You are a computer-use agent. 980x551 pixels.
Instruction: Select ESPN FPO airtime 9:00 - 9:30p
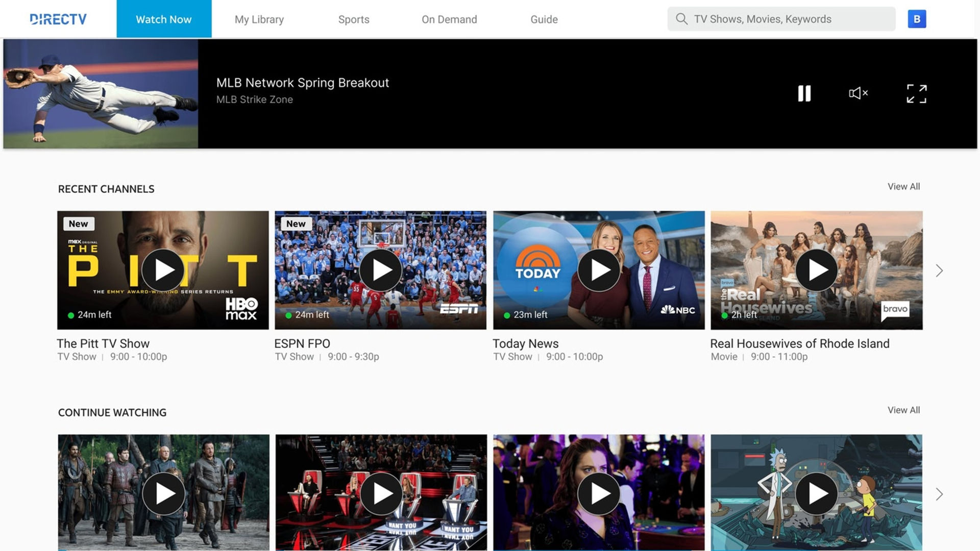click(353, 357)
